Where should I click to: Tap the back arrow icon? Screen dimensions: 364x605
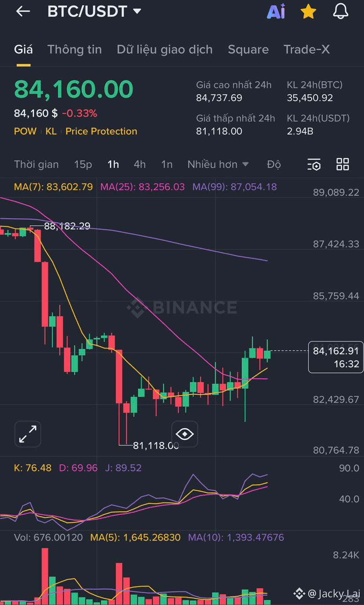pyautogui.click(x=23, y=12)
